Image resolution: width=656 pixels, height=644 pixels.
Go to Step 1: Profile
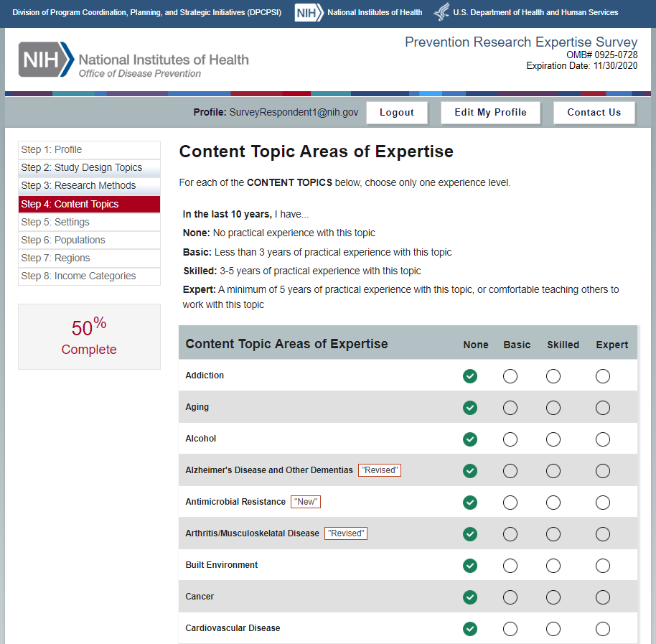click(52, 149)
